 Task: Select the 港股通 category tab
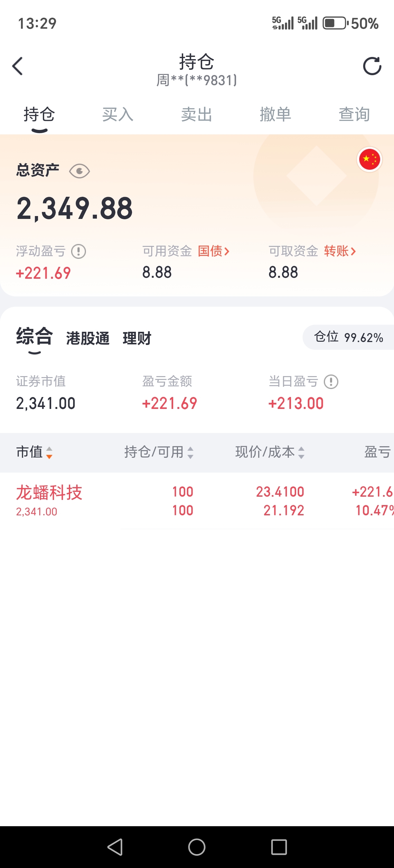88,338
